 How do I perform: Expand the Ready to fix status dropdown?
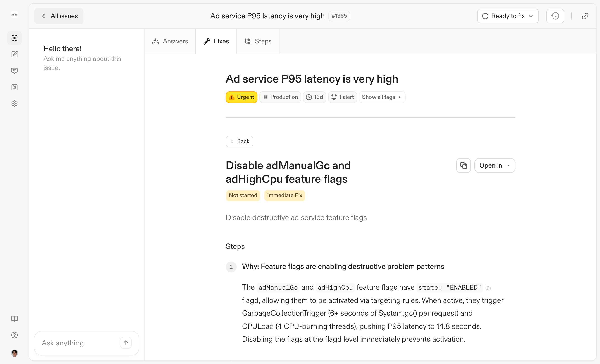click(508, 16)
